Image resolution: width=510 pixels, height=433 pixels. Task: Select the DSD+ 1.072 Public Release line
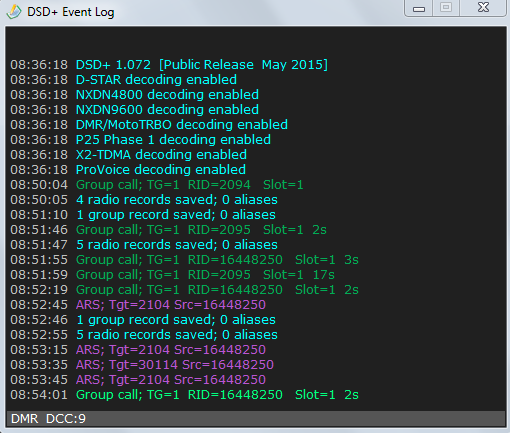[169, 65]
